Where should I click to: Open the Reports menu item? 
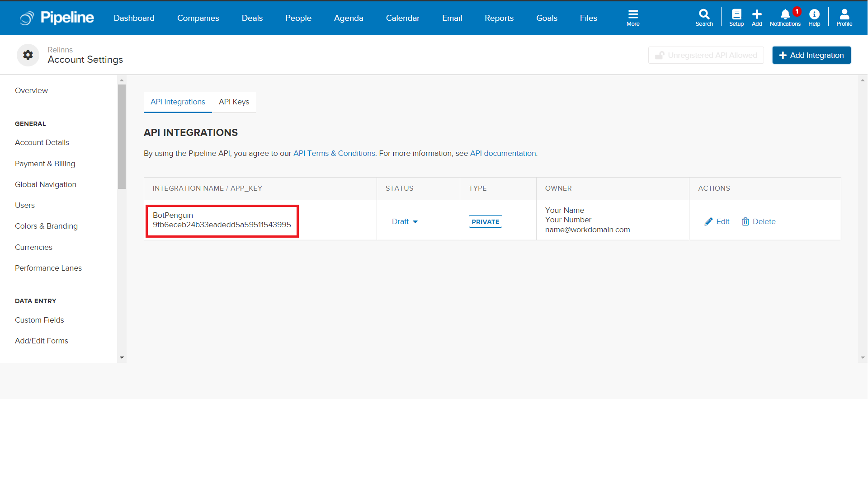coord(499,18)
